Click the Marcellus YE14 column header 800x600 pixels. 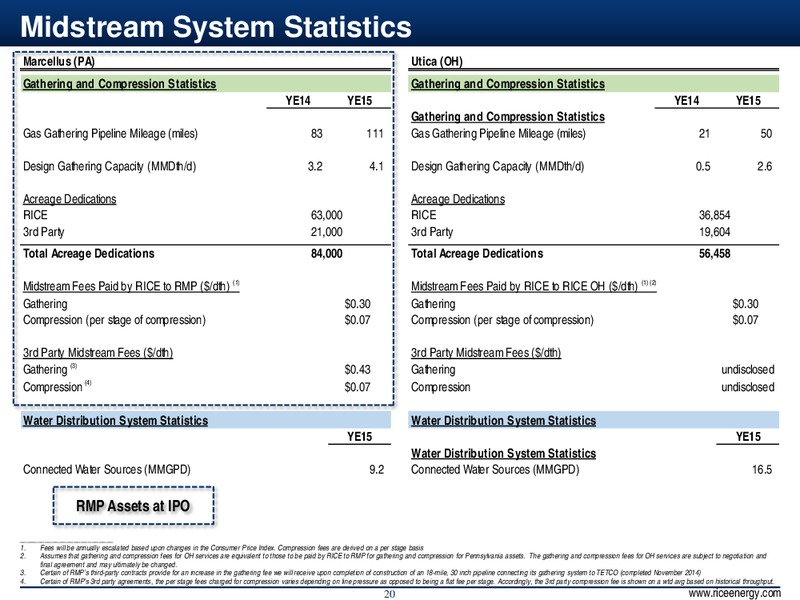pos(298,101)
